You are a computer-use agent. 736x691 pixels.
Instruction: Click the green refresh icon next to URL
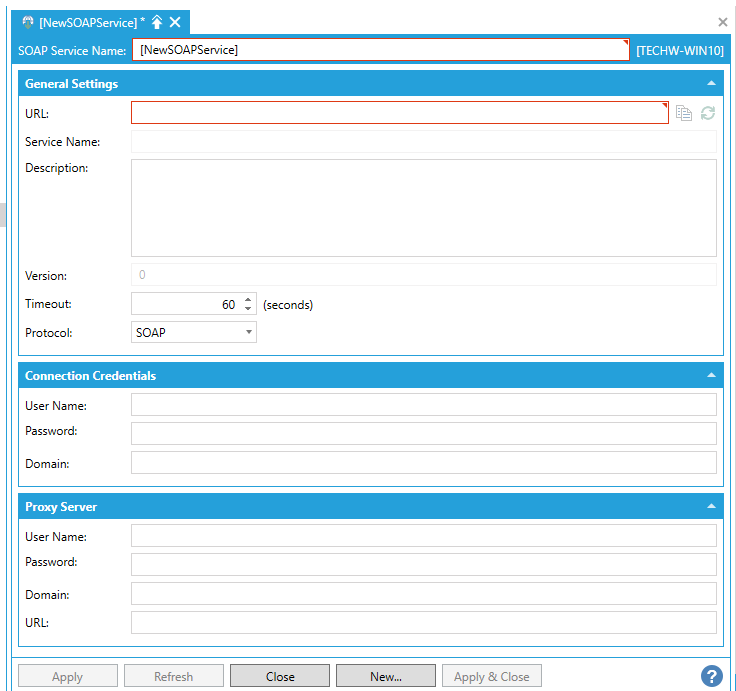pyautogui.click(x=708, y=113)
